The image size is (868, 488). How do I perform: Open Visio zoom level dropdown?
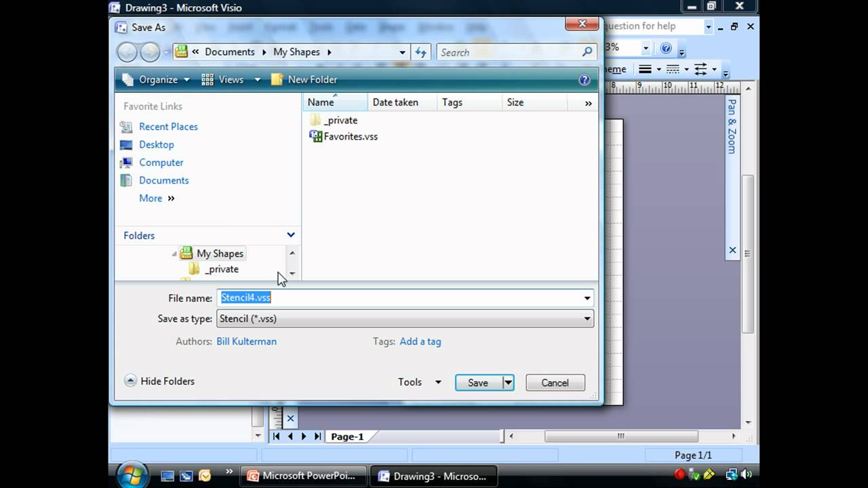click(646, 48)
